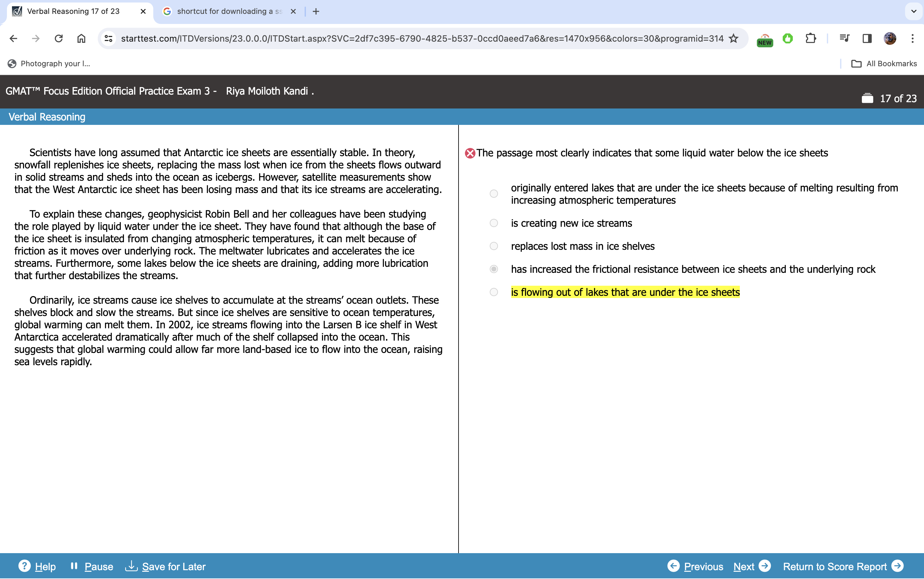Open the All Bookmarks folder

[884, 64]
